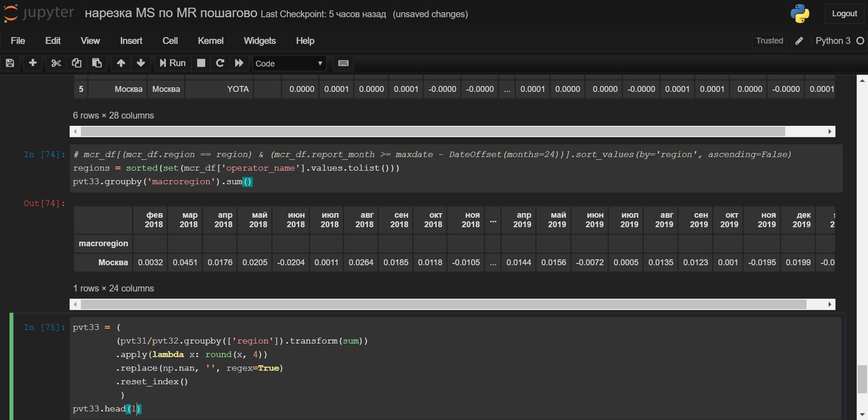Open the cell type dropdown showing Code
The height and width of the screenshot is (420, 868).
tap(289, 64)
